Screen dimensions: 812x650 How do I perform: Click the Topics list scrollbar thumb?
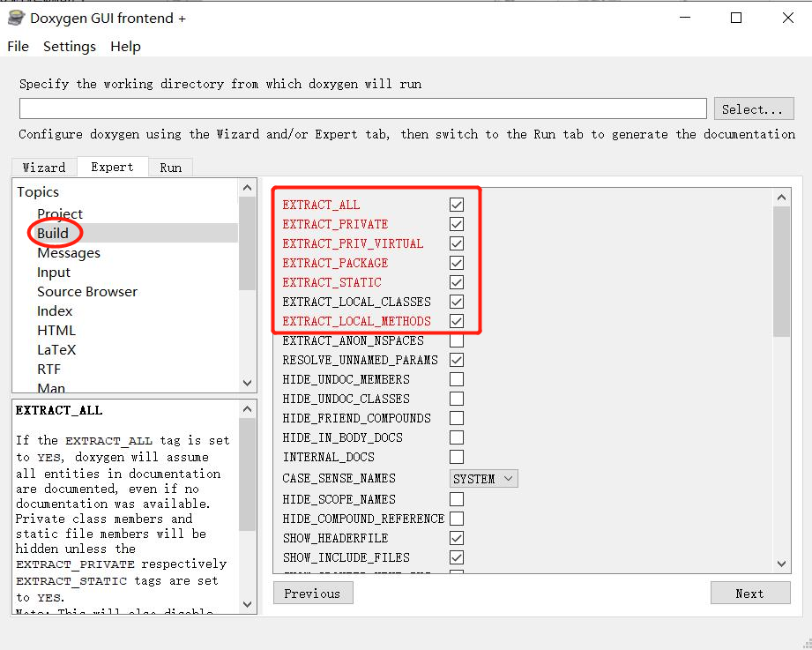coord(247,243)
